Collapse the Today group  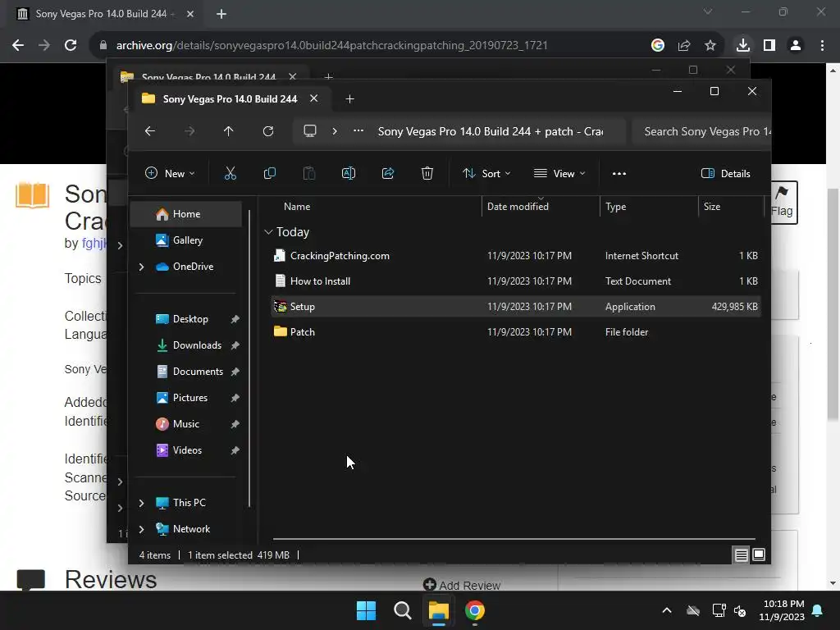268,232
